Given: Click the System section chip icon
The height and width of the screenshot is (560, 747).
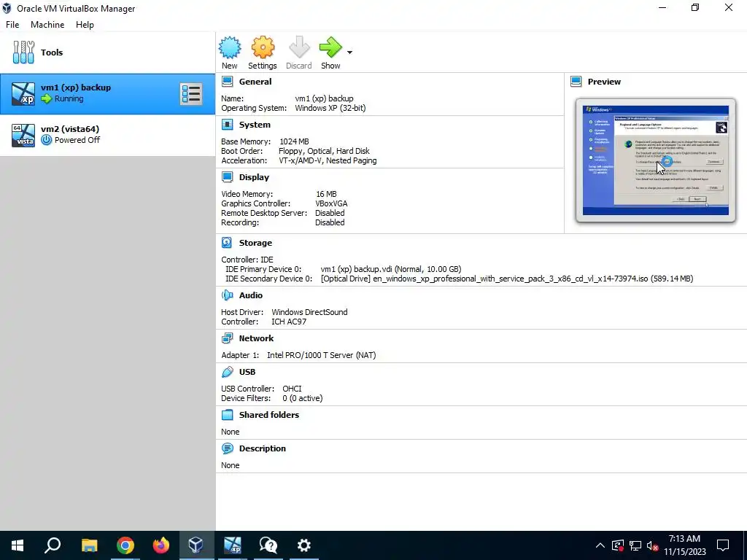Looking at the screenshot, I should (x=228, y=125).
